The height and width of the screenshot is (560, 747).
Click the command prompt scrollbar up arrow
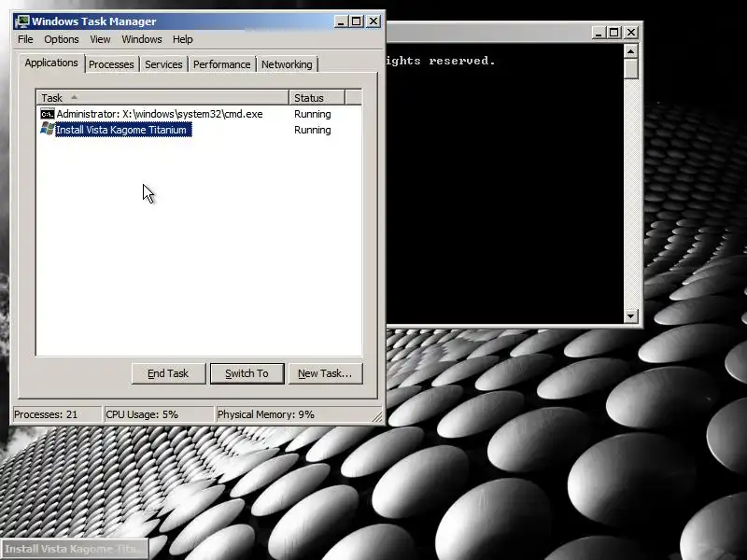pos(631,51)
